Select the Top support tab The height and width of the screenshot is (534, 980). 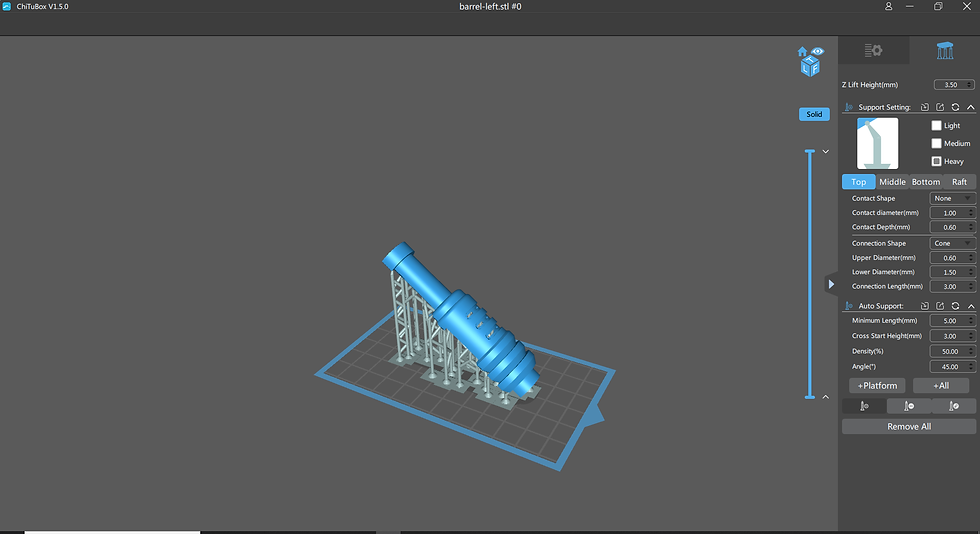pos(859,182)
